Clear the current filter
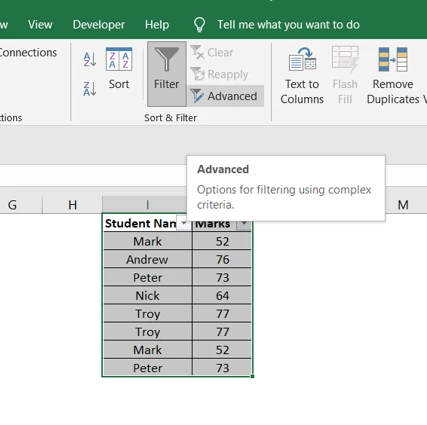The height and width of the screenshot is (425, 427). (x=212, y=53)
